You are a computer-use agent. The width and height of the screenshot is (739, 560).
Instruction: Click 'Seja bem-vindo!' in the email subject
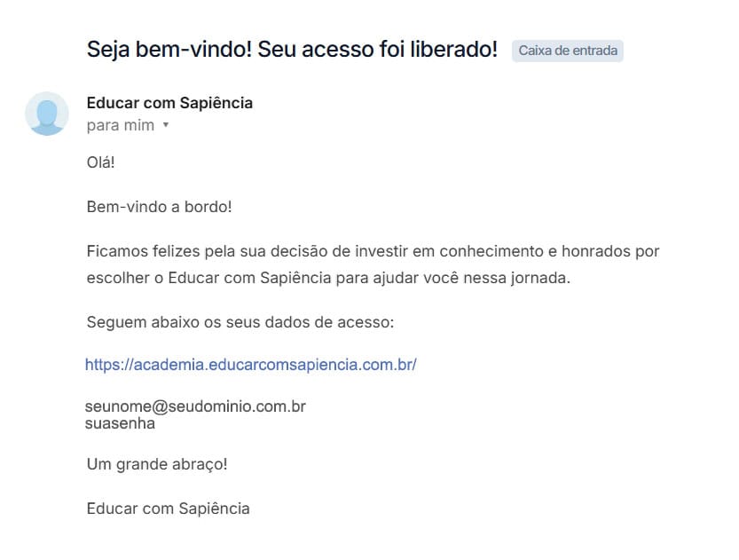[x=161, y=50]
